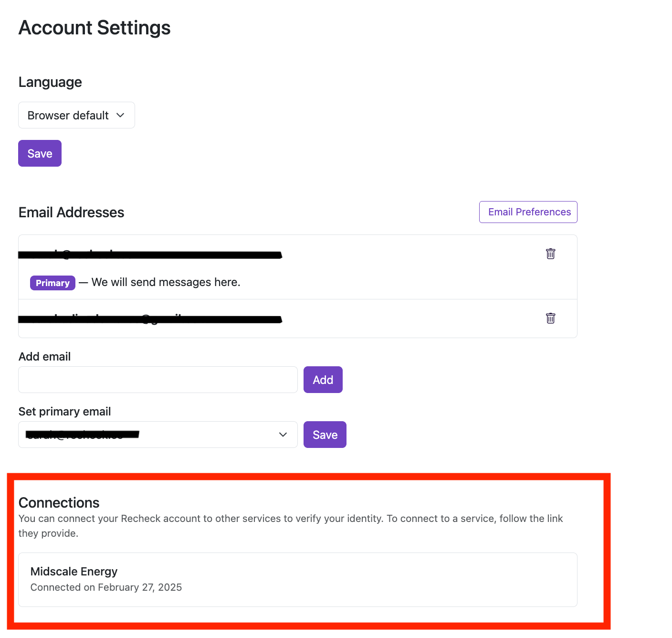Viewport: 672px width, 638px height.
Task: Focus the Add email input field
Action: 157,380
